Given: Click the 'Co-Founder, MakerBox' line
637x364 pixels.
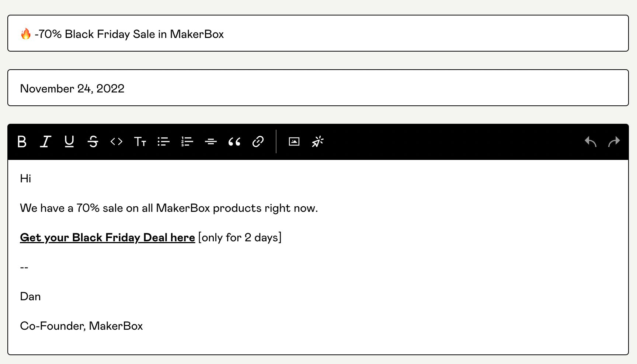Looking at the screenshot, I should pyautogui.click(x=81, y=326).
